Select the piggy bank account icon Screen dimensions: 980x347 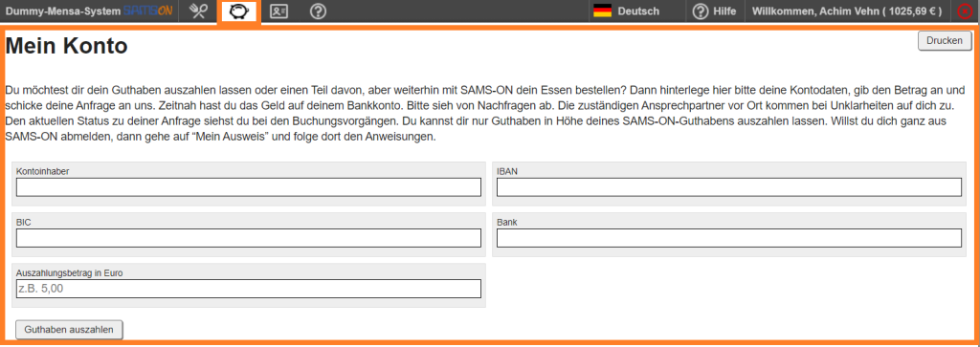click(237, 11)
